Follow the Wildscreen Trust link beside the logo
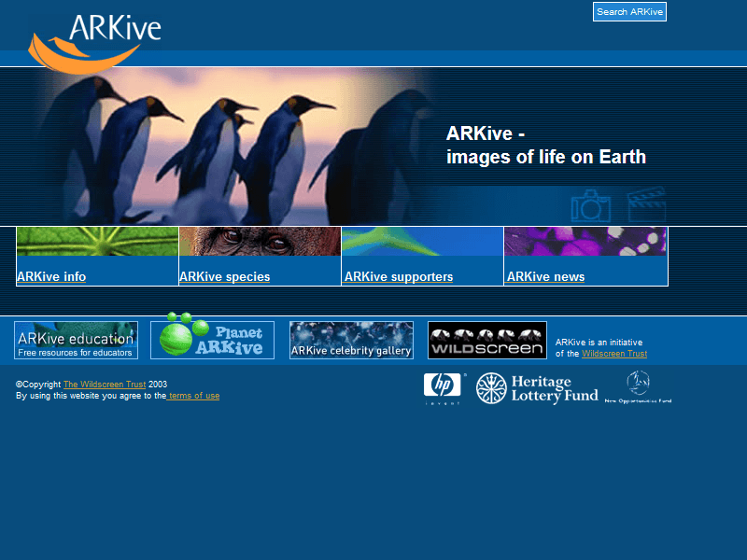The image size is (747, 560). [614, 354]
